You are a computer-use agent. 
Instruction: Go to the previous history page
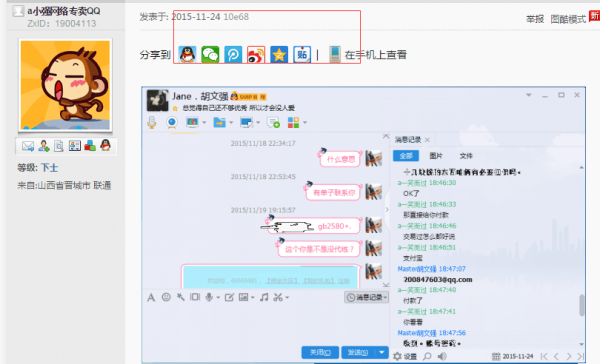point(556,356)
